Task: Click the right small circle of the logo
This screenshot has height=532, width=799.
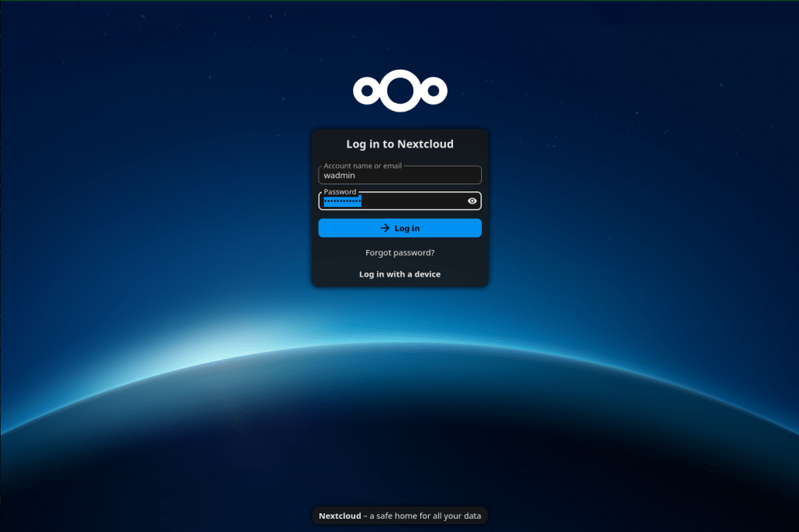Action: click(434, 91)
